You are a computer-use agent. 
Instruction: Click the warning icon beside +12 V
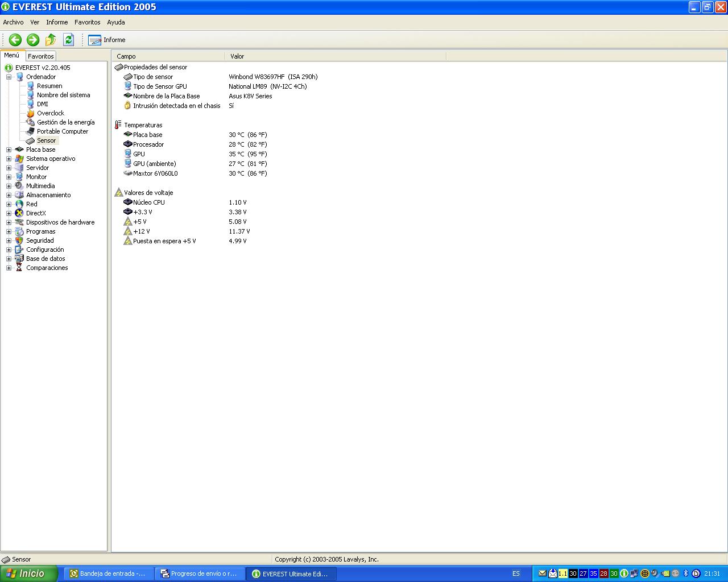click(128, 231)
